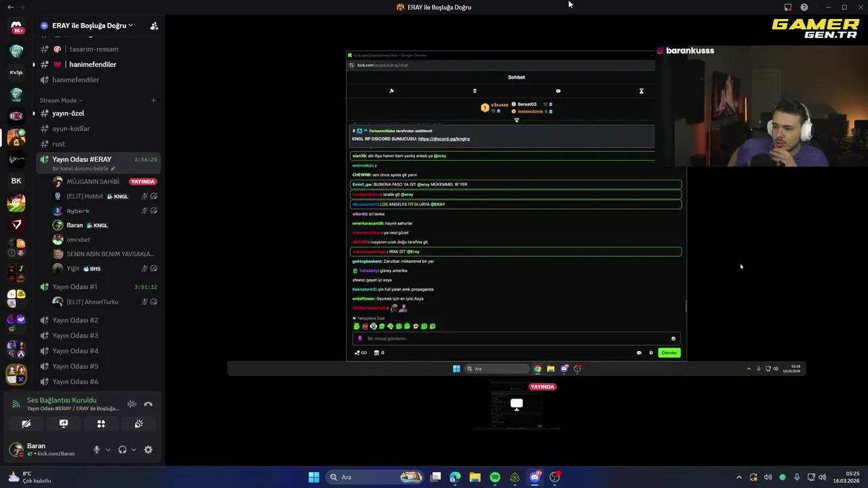Open File Explorer from the taskbar
Screen dimensions: 868x488
point(475,477)
